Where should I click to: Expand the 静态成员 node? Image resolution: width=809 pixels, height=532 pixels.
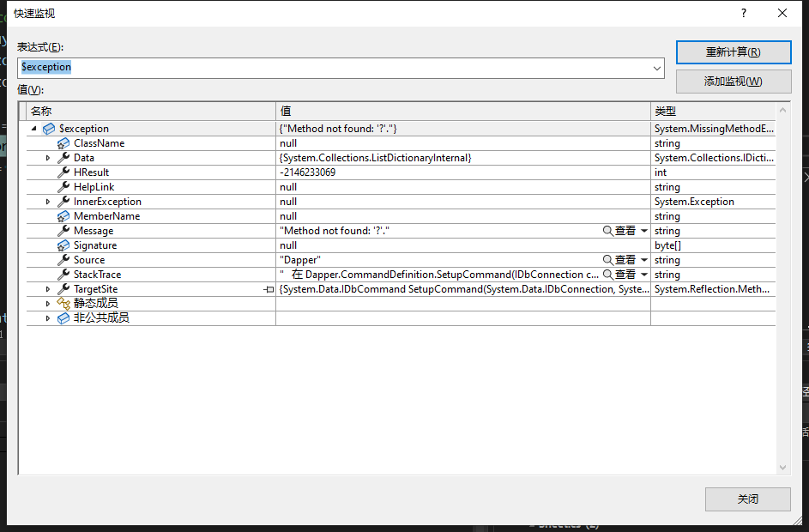coord(48,304)
